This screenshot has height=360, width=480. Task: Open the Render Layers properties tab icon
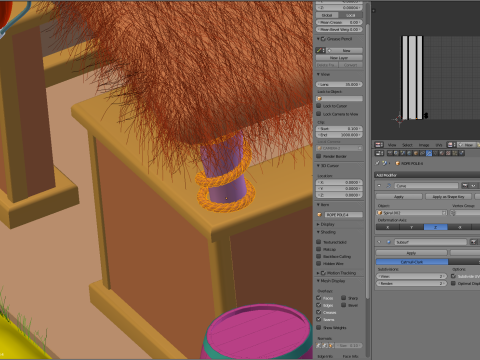point(396,153)
